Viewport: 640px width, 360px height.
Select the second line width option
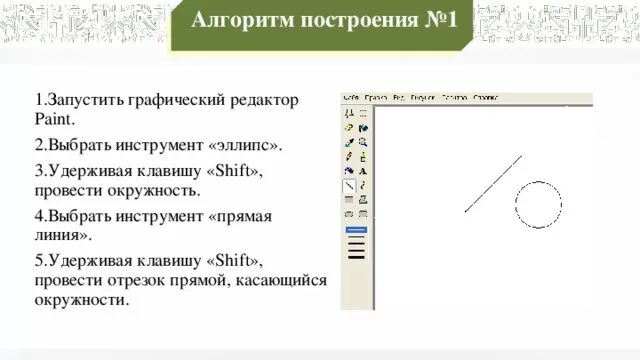(x=356, y=237)
